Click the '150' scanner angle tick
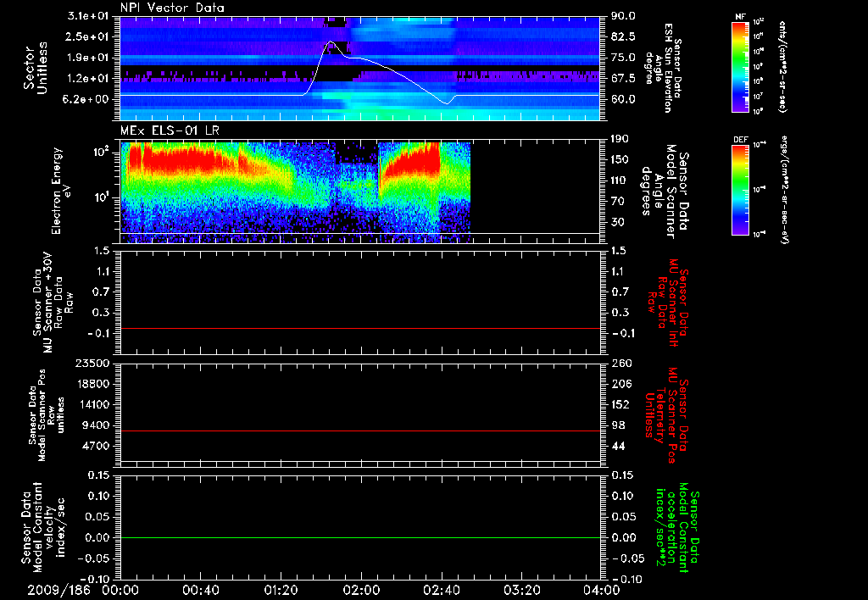 [x=620, y=159]
